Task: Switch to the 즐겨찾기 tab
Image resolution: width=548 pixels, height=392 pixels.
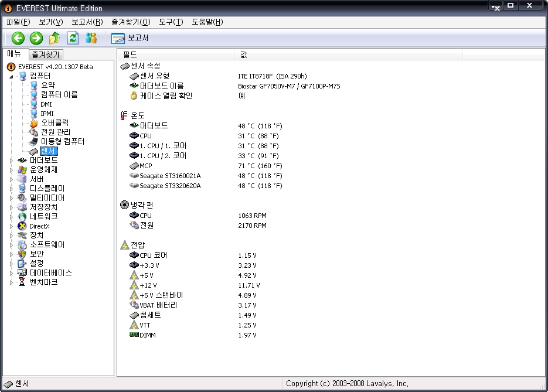Action: coord(46,54)
